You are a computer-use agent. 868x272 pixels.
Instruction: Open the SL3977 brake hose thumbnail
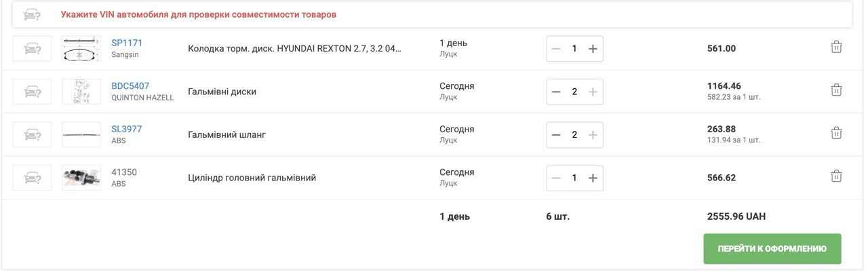click(x=81, y=135)
